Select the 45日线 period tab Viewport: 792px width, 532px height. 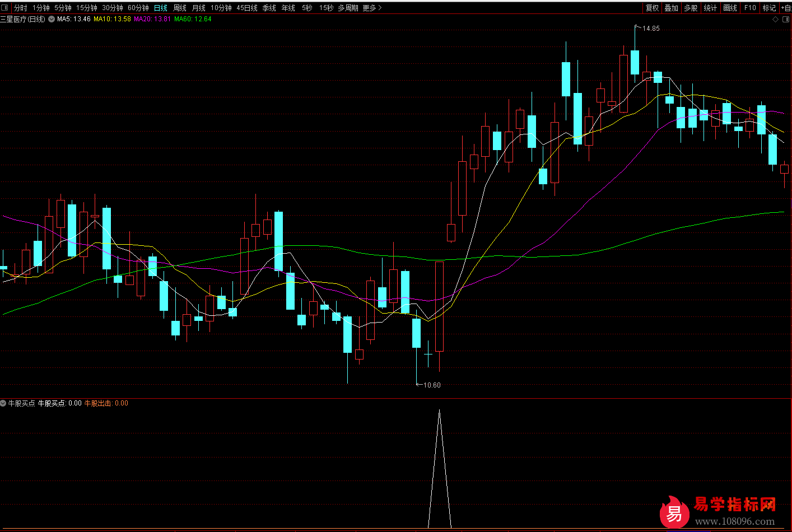point(247,8)
